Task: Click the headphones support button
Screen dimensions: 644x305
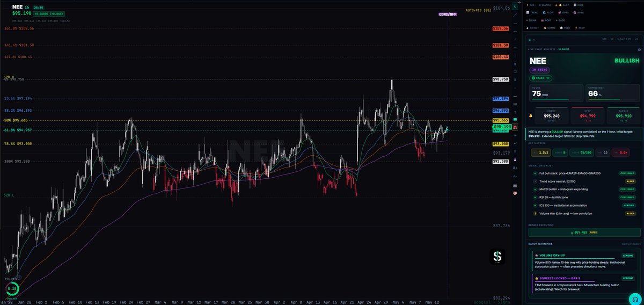Action: point(636,299)
